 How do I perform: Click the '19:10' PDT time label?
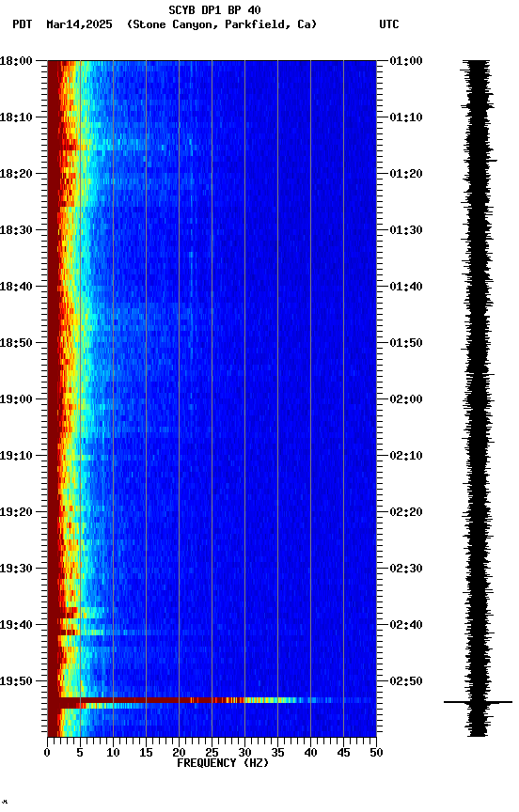[x=16, y=456]
